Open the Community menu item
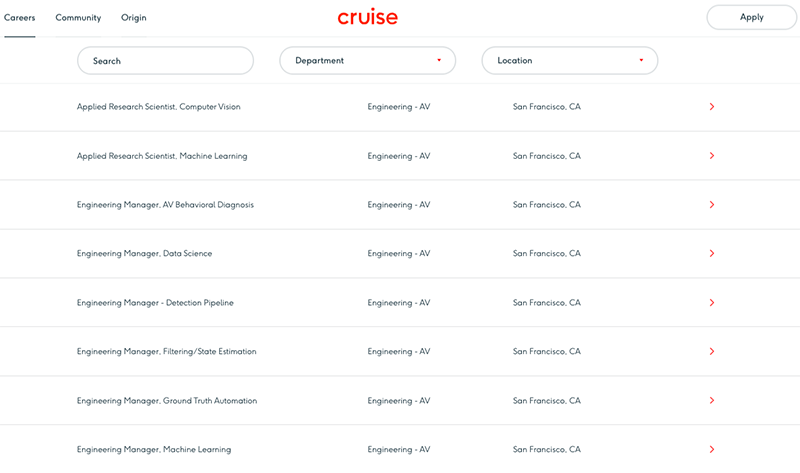 click(78, 18)
